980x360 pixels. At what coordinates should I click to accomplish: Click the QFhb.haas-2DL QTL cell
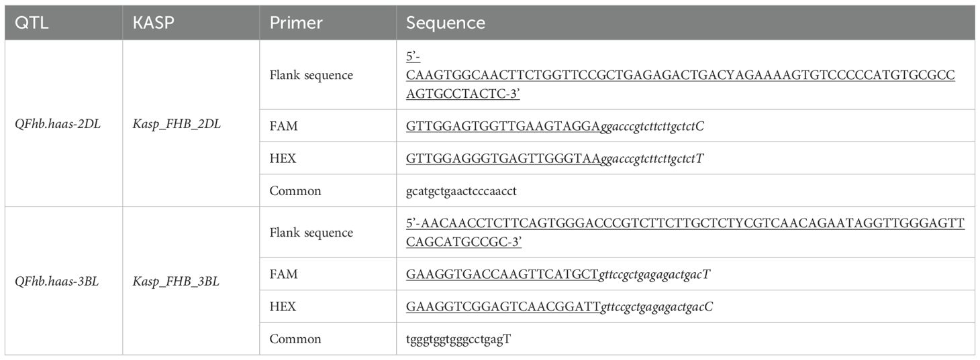coord(58,124)
